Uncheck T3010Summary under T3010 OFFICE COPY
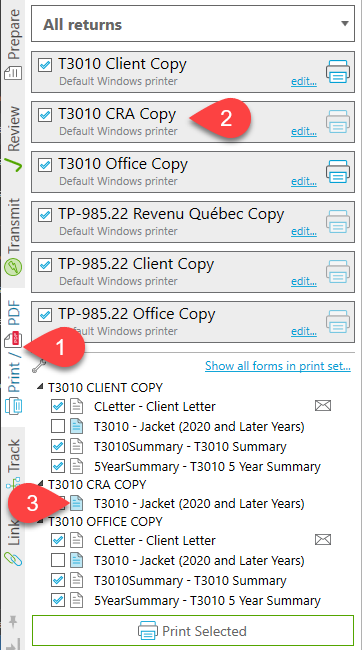Screen dimensions: 363x650 coord(58,580)
